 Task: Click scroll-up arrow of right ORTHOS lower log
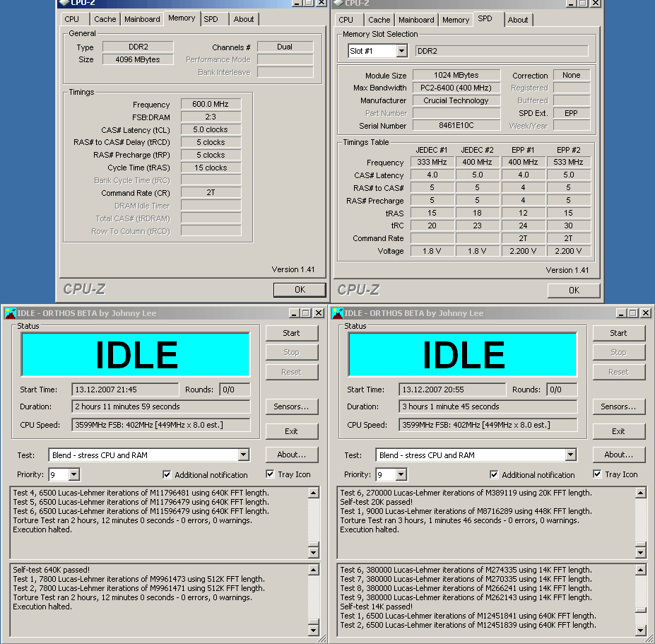(x=641, y=570)
